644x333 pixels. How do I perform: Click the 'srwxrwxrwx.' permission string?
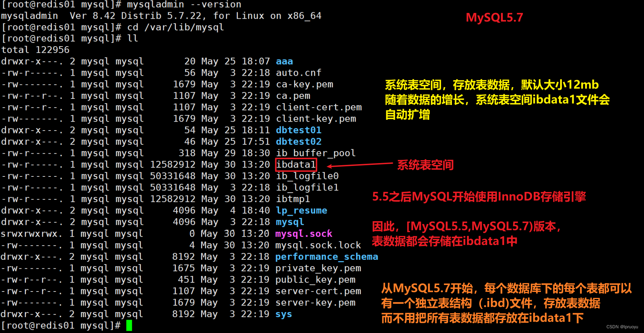tap(32, 234)
